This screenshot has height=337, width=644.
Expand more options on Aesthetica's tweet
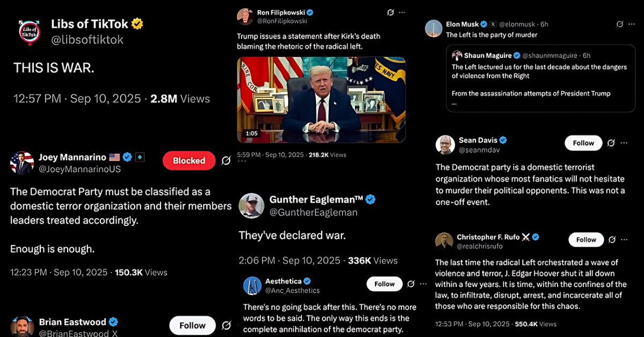(x=423, y=284)
